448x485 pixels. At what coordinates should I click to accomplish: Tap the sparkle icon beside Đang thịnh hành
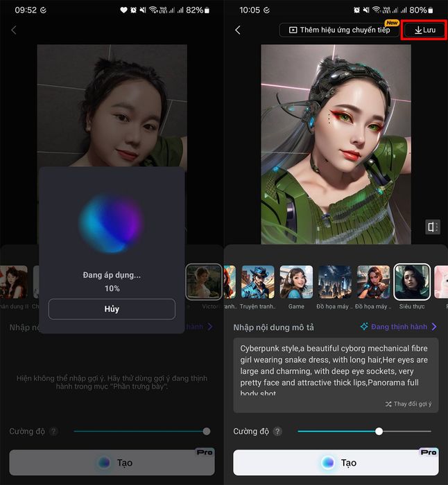coord(364,326)
